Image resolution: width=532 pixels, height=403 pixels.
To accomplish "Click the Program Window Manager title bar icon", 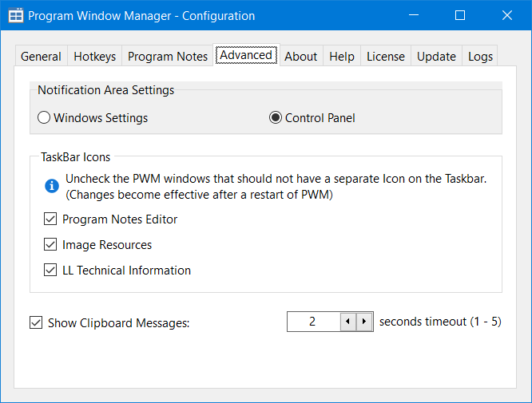I will pyautogui.click(x=15, y=16).
